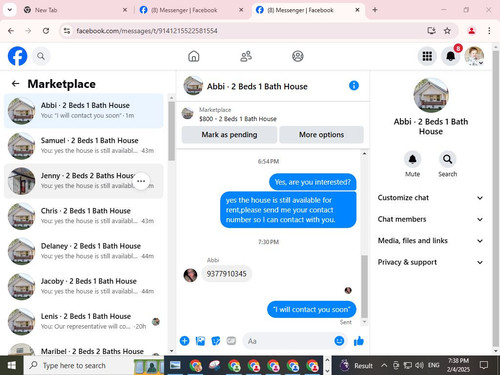Open Friends icon in top navigation
500x375 pixels.
coord(246,56)
